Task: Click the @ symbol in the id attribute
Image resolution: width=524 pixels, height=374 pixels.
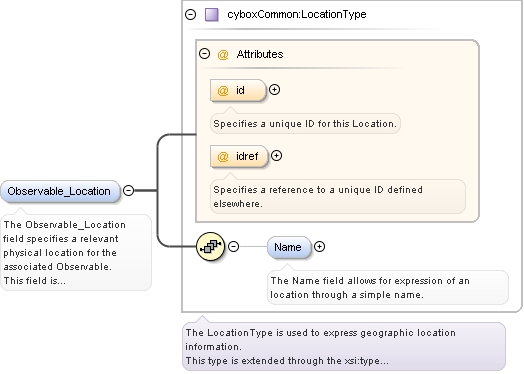Action: click(x=223, y=91)
